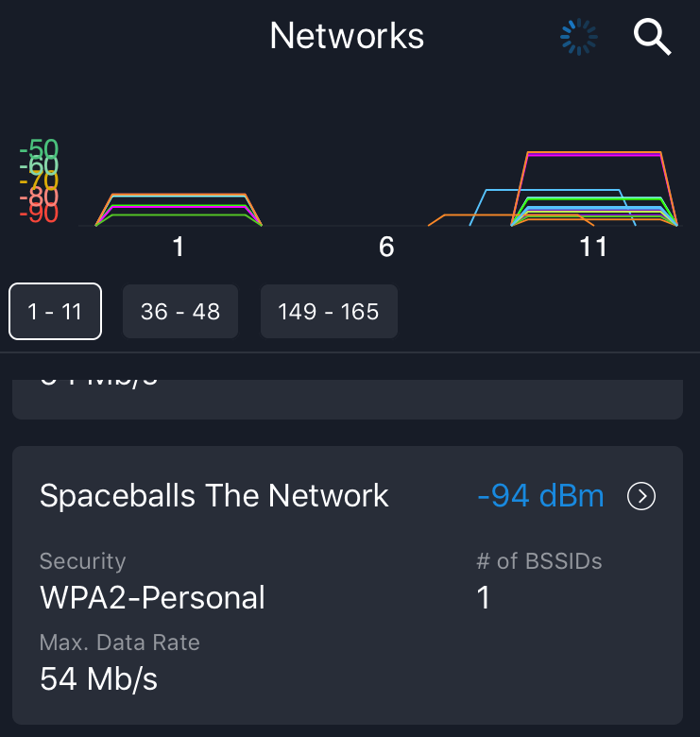Click channel 1 label on chart
Viewport: 700px width, 737px height.
pyautogui.click(x=178, y=247)
